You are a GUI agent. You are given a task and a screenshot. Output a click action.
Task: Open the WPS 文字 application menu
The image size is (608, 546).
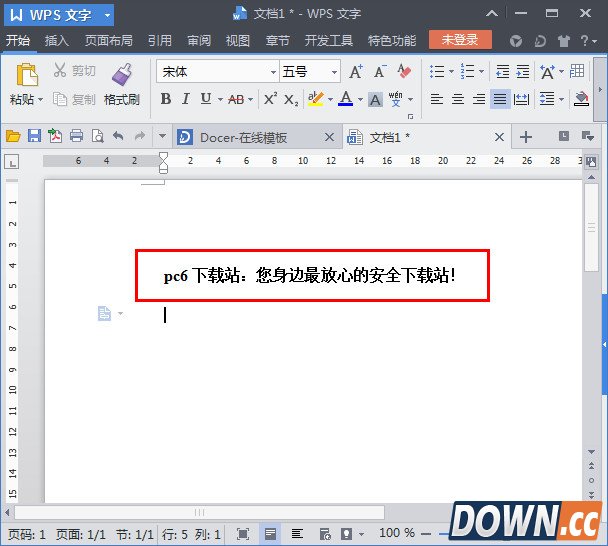pos(59,15)
